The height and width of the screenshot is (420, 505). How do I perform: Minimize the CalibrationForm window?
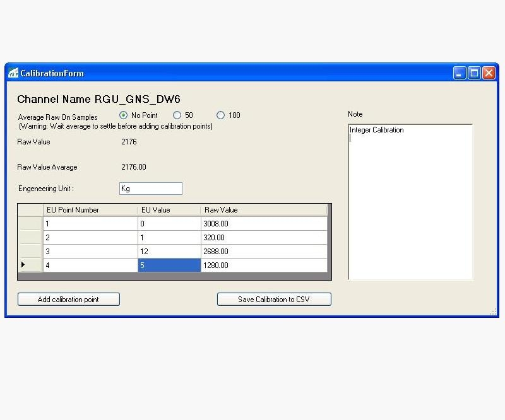[x=460, y=73]
